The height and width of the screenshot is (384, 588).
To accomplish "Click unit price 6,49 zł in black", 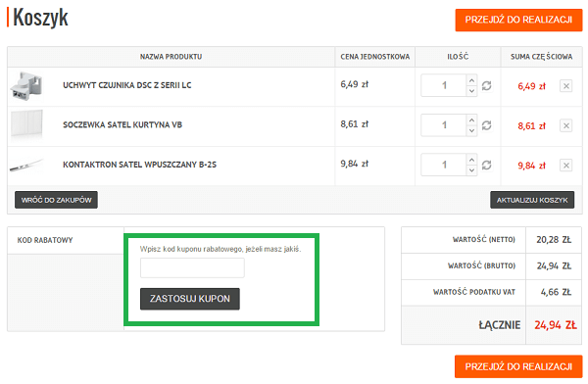I will click(355, 84).
